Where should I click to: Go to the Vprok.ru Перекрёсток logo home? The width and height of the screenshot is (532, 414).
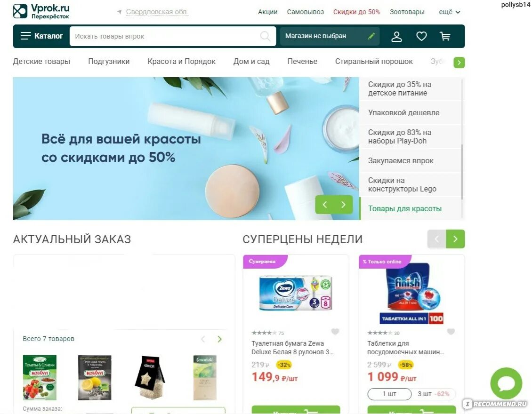(x=41, y=11)
